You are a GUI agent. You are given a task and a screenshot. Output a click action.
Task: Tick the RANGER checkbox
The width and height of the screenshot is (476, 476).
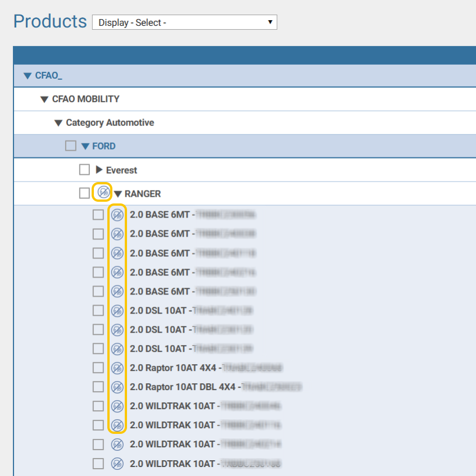coord(84,193)
